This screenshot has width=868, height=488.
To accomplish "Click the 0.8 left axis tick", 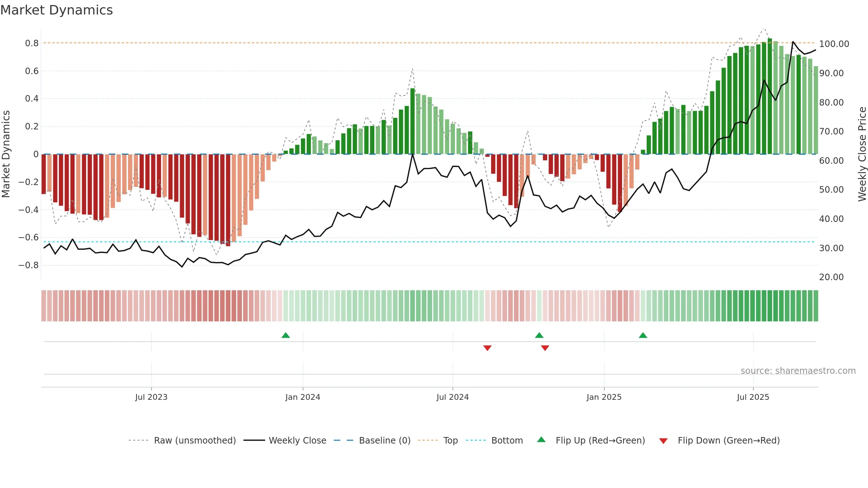I will [x=32, y=43].
